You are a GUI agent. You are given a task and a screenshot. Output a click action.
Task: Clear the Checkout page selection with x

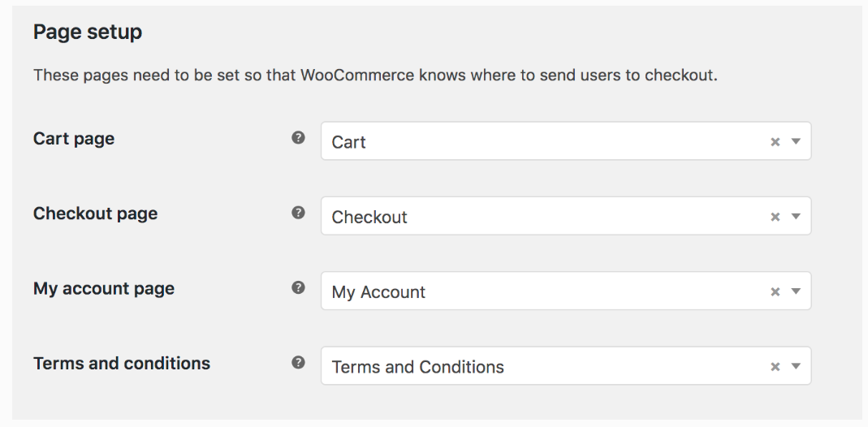click(x=775, y=217)
